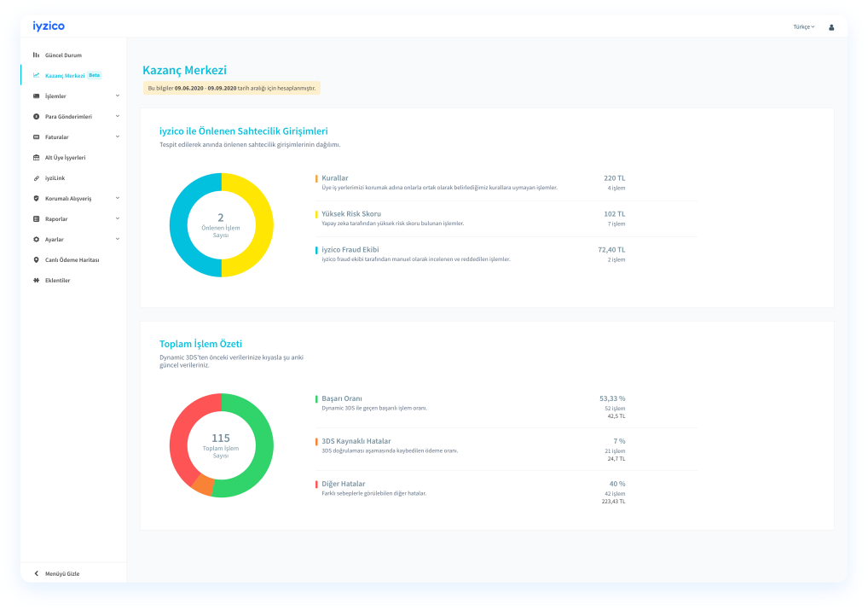The height and width of the screenshot is (610, 868).
Task: Click the 102 TL amount value
Action: [x=615, y=214]
